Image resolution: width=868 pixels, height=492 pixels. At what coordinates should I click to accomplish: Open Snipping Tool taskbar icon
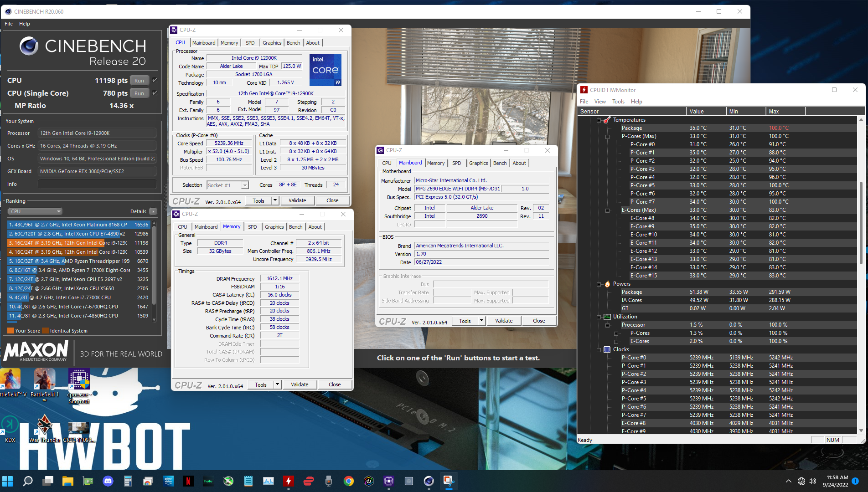pos(449,481)
